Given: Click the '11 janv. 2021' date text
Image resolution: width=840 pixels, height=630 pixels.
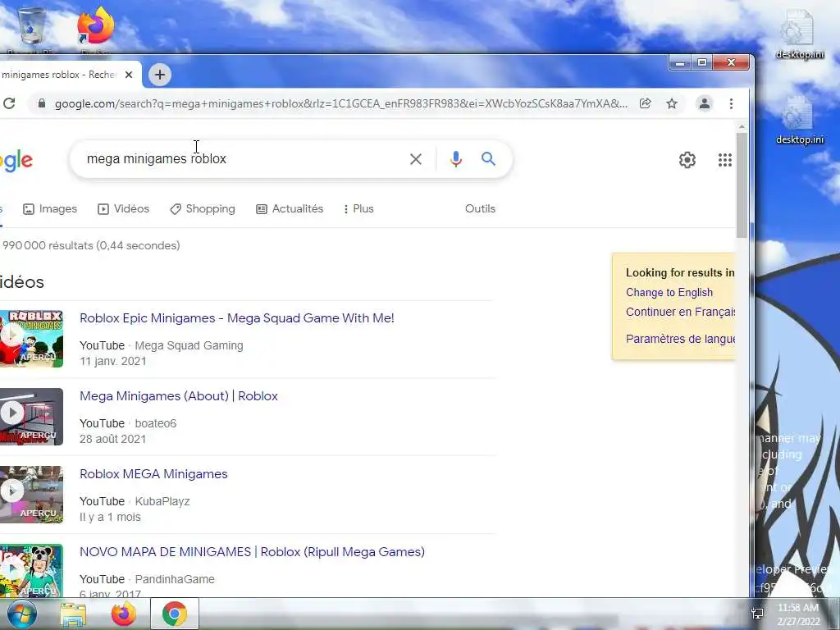Looking at the screenshot, I should [x=113, y=361].
